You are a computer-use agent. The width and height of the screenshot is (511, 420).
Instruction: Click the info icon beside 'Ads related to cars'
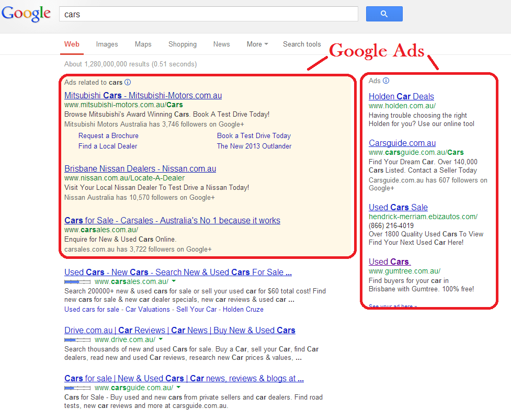[128, 82]
